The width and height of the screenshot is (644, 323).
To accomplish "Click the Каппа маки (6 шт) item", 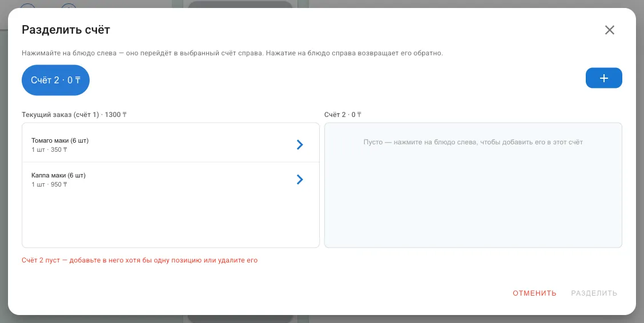I will coord(171,180).
